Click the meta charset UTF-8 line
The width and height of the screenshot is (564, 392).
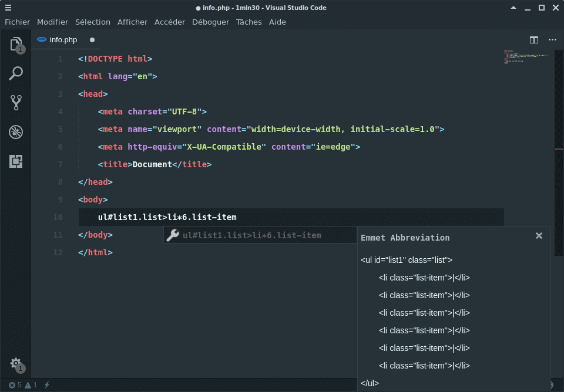153,111
